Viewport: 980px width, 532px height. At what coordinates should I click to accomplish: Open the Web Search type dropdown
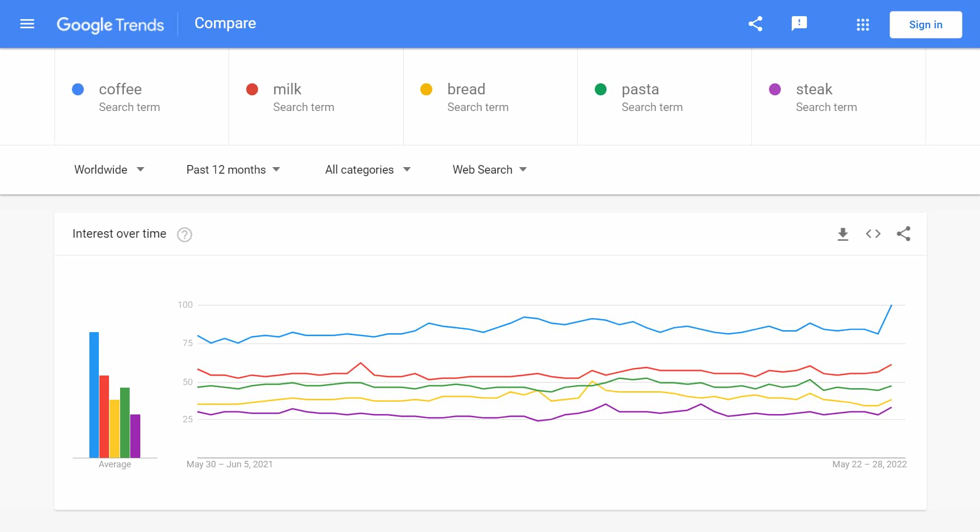[489, 170]
